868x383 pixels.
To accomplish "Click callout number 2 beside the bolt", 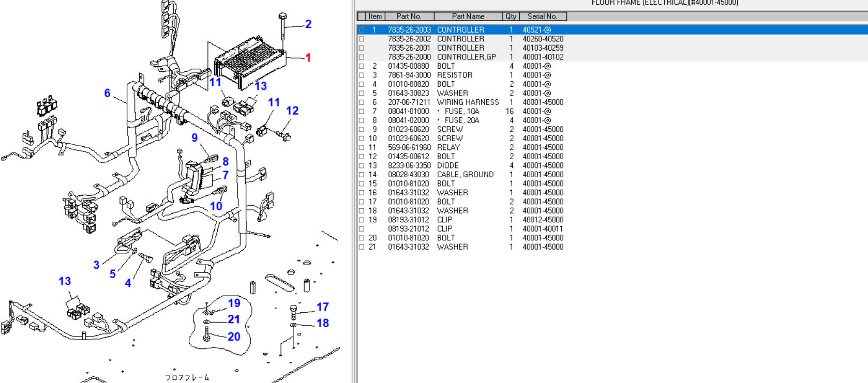I will 308,24.
